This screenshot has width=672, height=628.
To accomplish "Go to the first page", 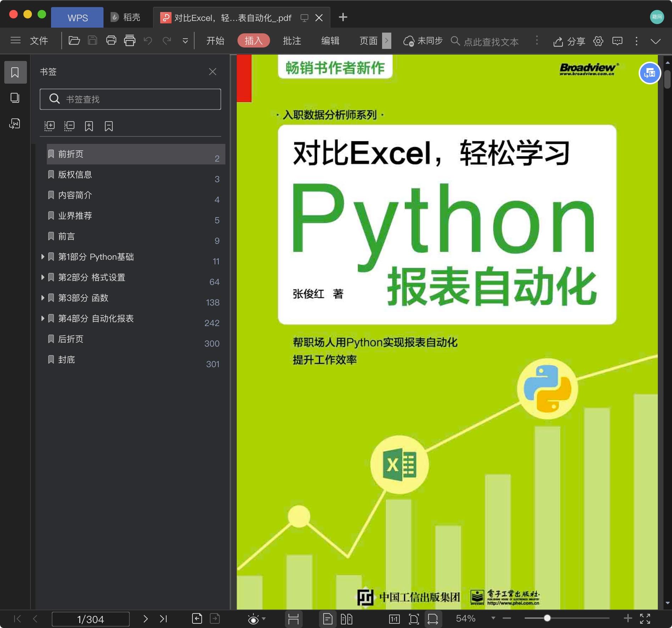I will (x=17, y=619).
